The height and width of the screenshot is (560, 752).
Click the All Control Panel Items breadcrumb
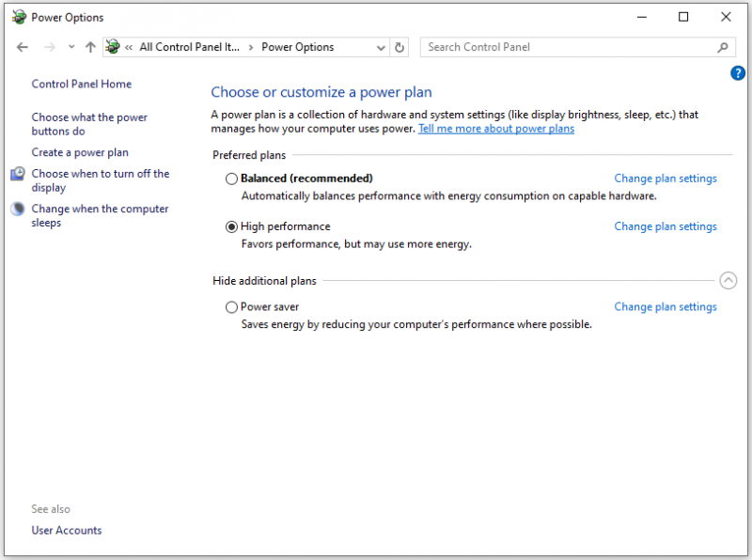[x=190, y=47]
